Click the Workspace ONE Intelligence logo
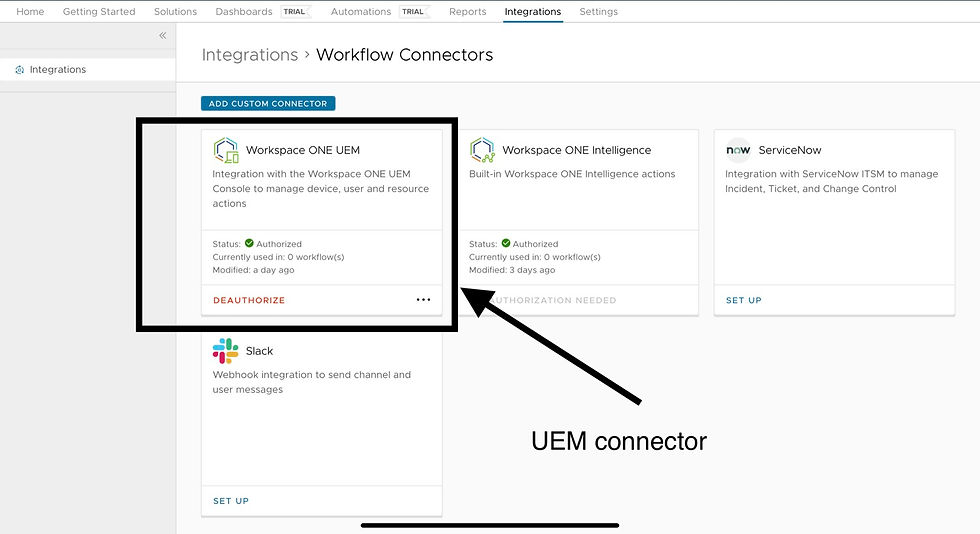Screen dimensions: 980x534 (x=482, y=150)
